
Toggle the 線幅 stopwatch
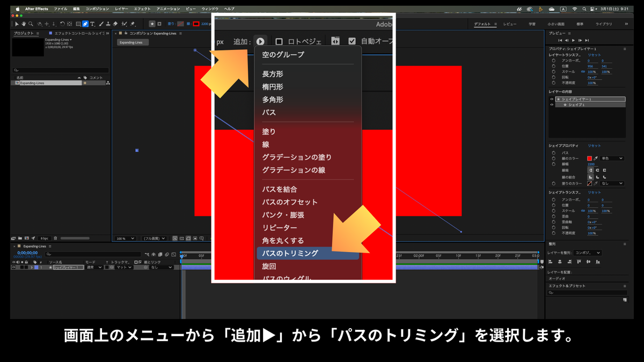[x=553, y=164]
